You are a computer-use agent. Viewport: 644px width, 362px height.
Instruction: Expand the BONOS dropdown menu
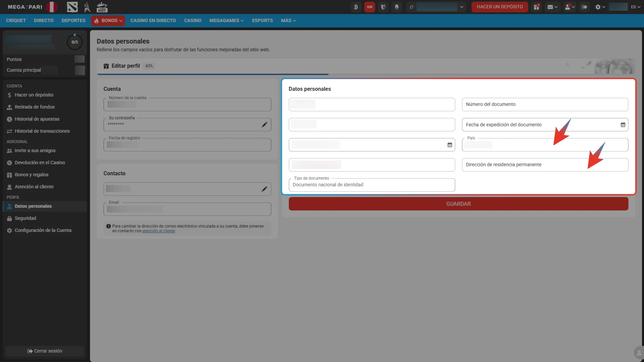tap(108, 20)
